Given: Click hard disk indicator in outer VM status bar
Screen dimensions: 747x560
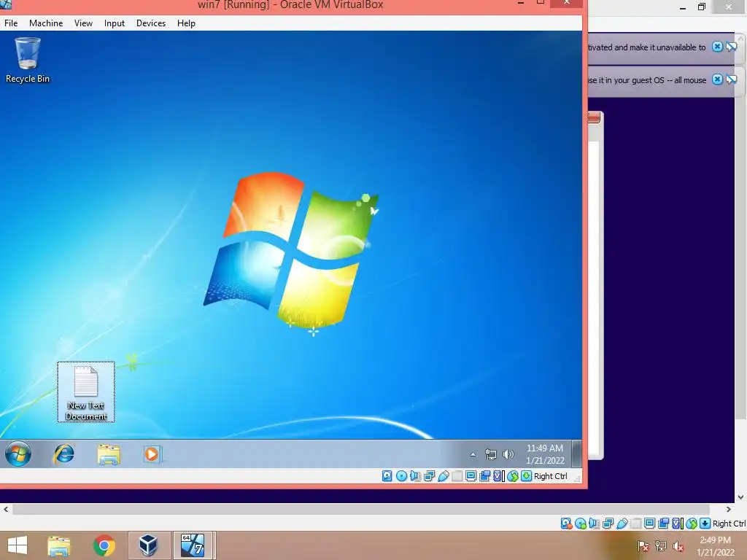Looking at the screenshot, I should pos(566,524).
